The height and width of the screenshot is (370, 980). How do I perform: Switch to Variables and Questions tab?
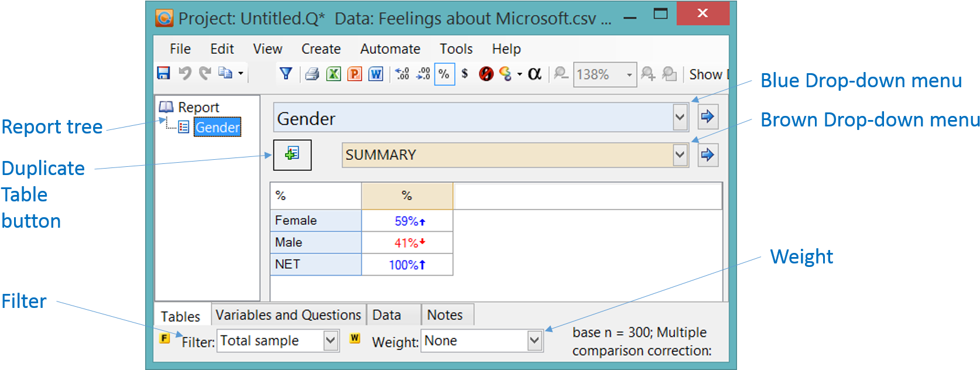click(288, 315)
